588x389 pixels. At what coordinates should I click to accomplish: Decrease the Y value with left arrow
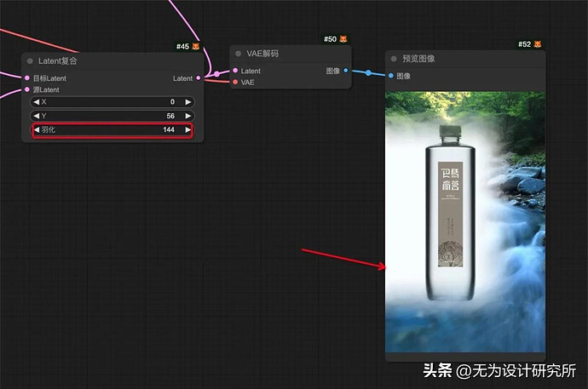[36, 116]
